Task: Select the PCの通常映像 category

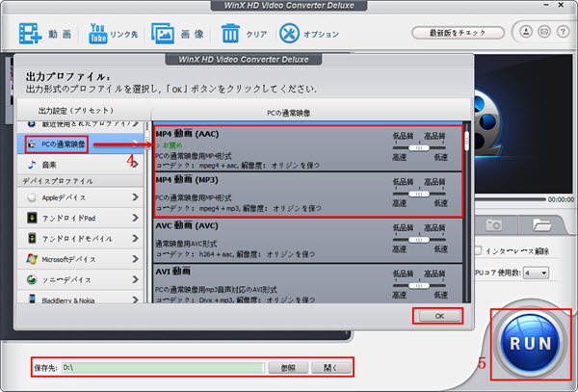Action: (80, 144)
